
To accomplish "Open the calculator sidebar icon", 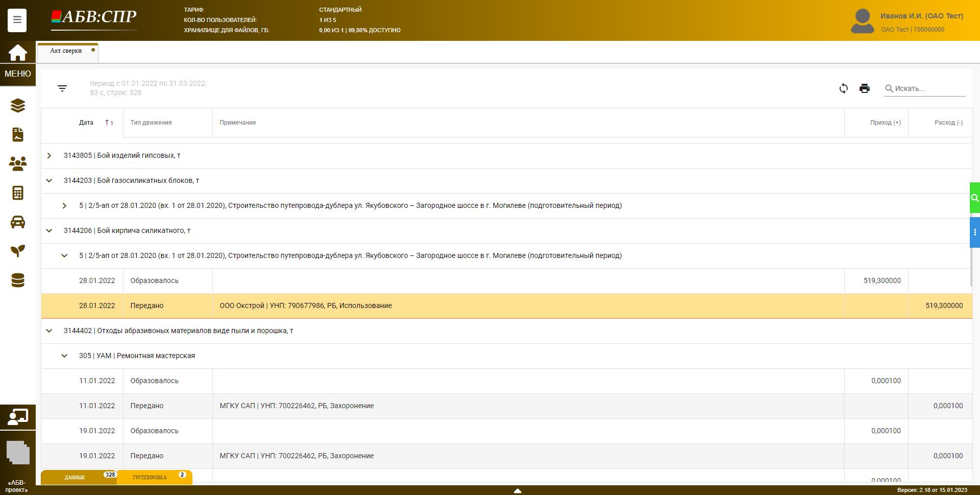I will (17, 193).
